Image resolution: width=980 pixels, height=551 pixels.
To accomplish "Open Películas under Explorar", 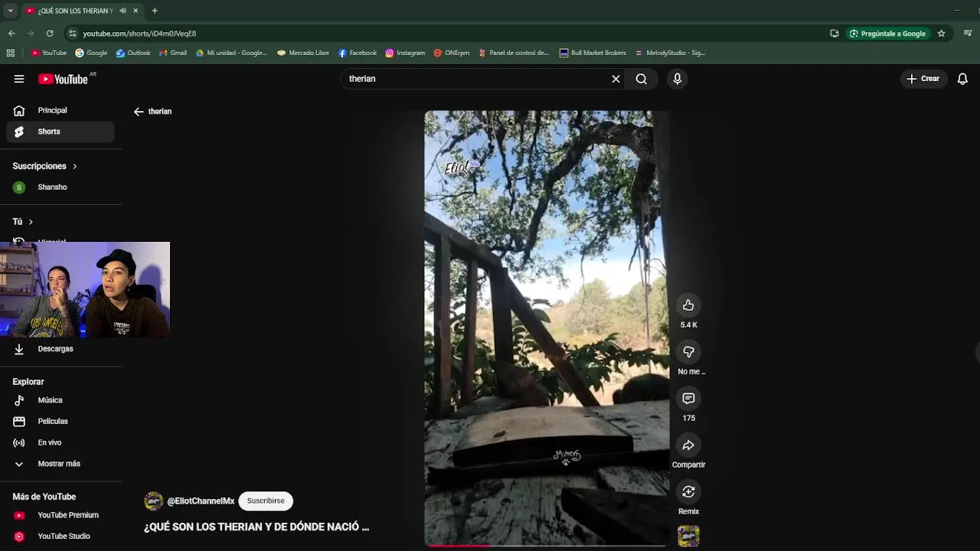I will pos(60,422).
